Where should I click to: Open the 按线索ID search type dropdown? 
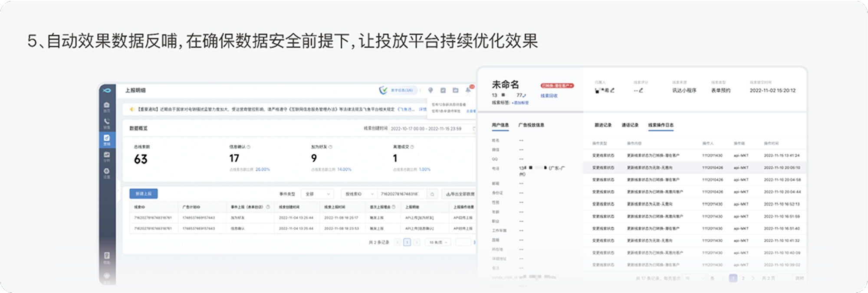pos(359,194)
